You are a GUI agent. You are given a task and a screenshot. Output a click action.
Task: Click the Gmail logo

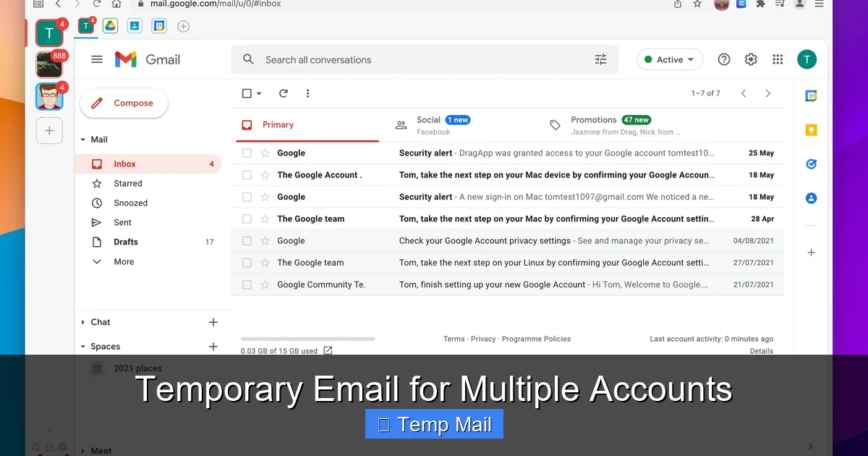pyautogui.click(x=148, y=59)
